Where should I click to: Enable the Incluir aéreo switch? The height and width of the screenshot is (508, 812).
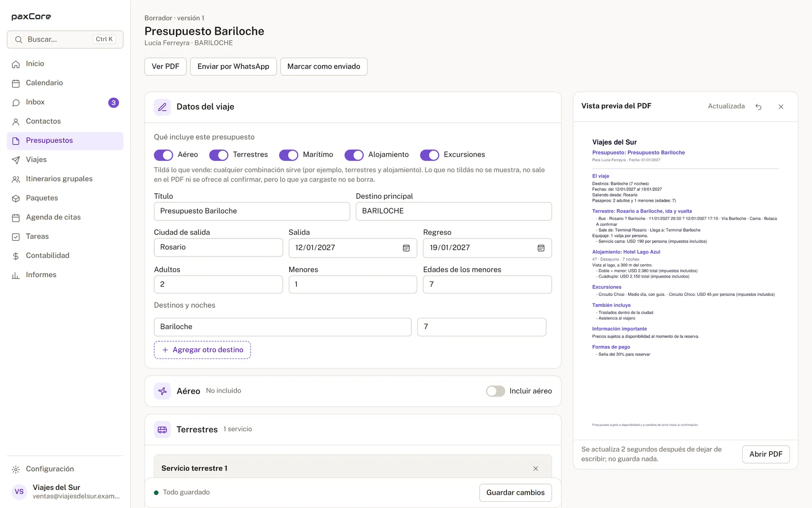tap(495, 391)
